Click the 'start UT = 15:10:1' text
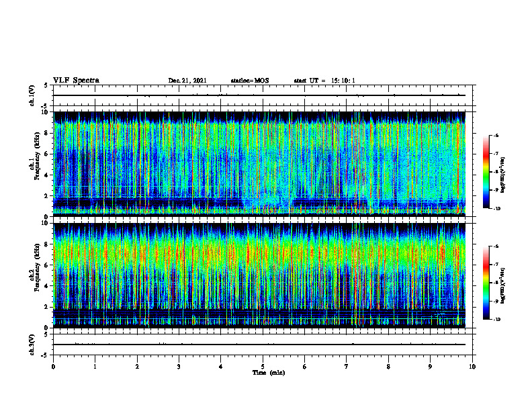Image resolution: width=532 pixels, height=411 pixels. click(x=324, y=81)
